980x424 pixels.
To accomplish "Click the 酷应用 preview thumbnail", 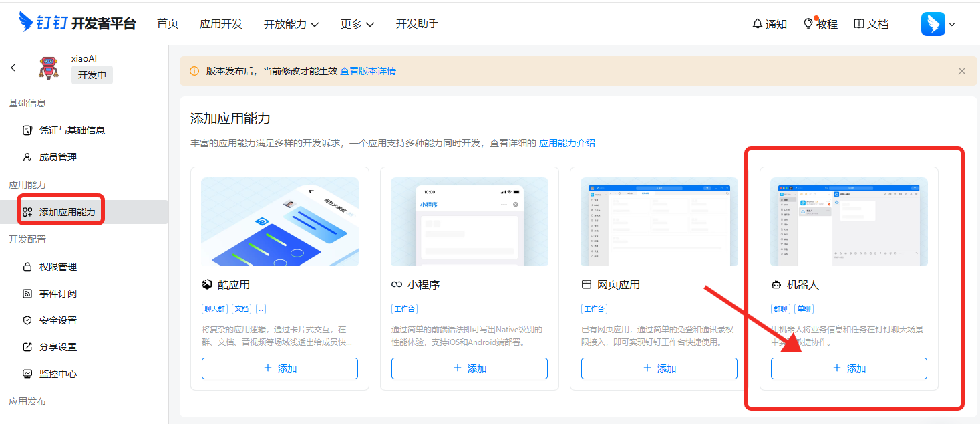I will pos(279,221).
